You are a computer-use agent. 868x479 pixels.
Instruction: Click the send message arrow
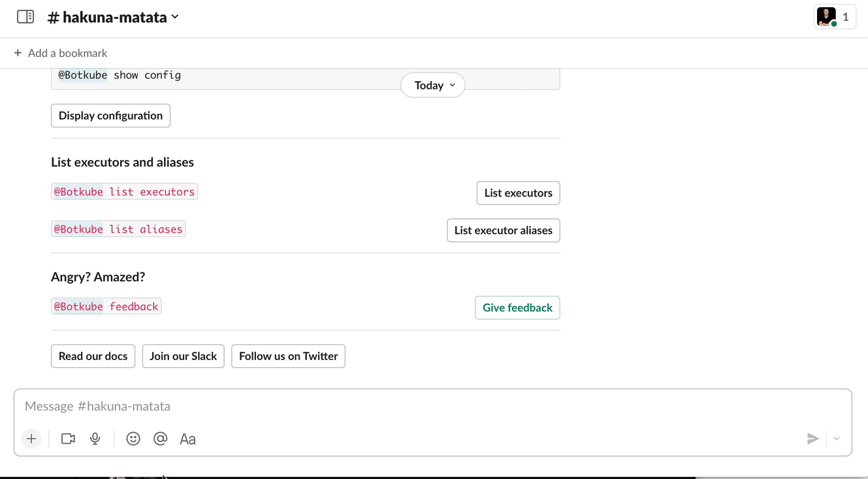tap(812, 439)
